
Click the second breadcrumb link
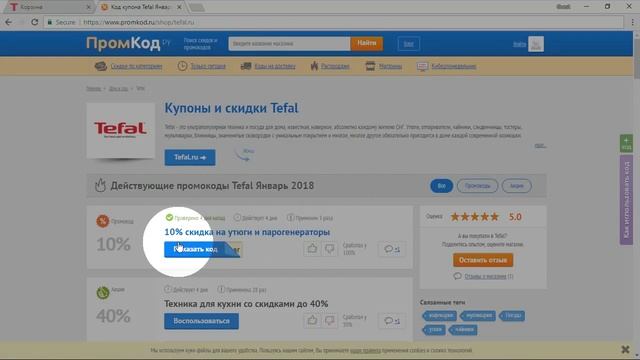point(118,89)
